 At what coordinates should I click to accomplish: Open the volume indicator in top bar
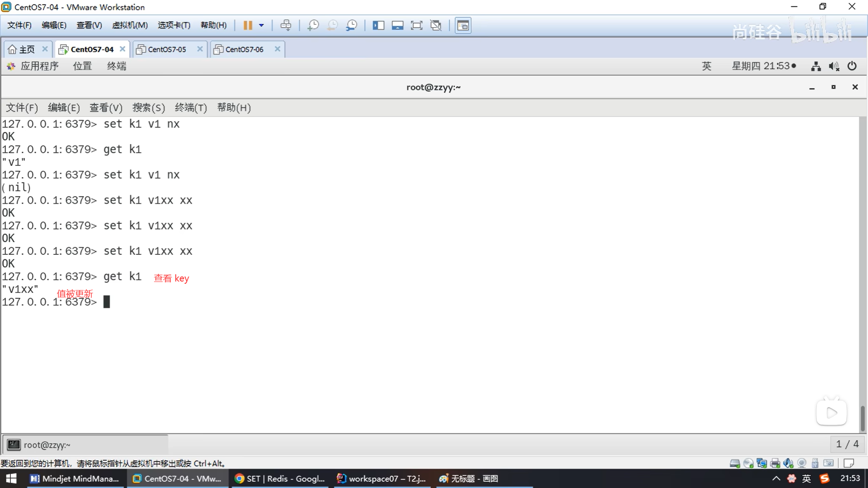click(834, 66)
